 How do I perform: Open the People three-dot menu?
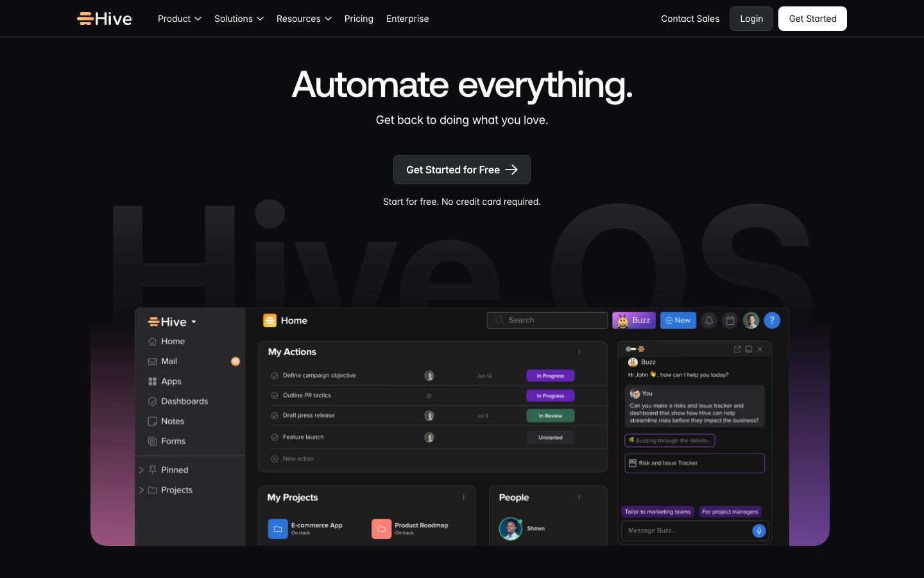579,498
